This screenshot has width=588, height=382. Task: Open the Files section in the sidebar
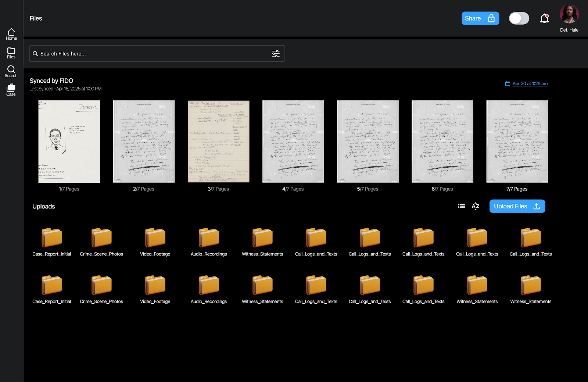click(x=11, y=53)
